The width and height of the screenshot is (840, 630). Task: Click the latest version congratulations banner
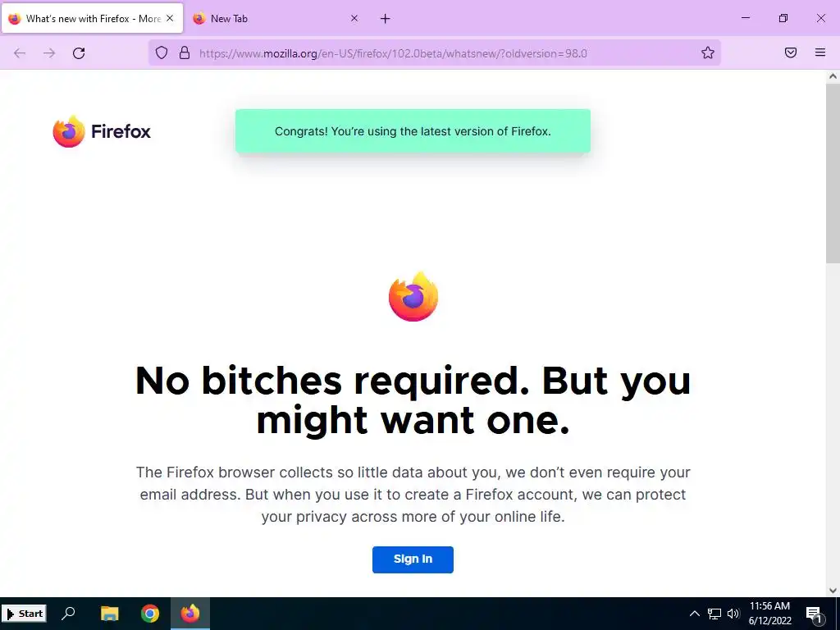(x=413, y=131)
